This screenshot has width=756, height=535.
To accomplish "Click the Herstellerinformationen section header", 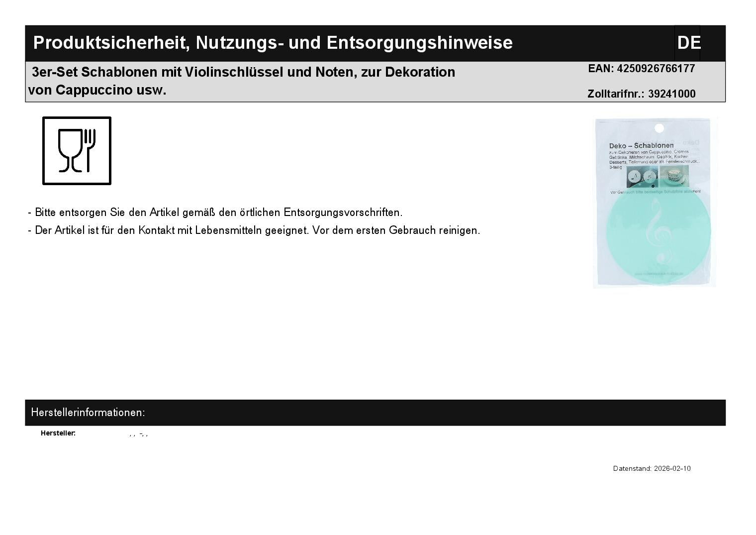I will pos(88,413).
